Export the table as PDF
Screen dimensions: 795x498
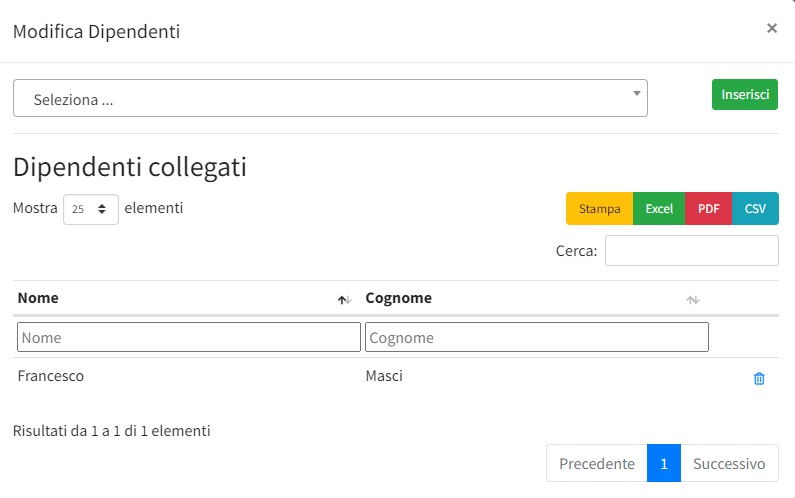pyautogui.click(x=709, y=209)
